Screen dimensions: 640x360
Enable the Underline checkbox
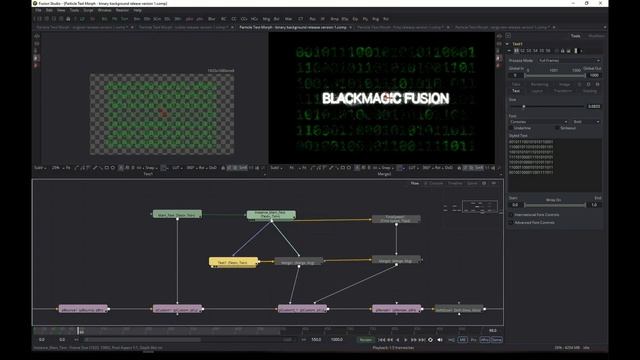click(511, 128)
